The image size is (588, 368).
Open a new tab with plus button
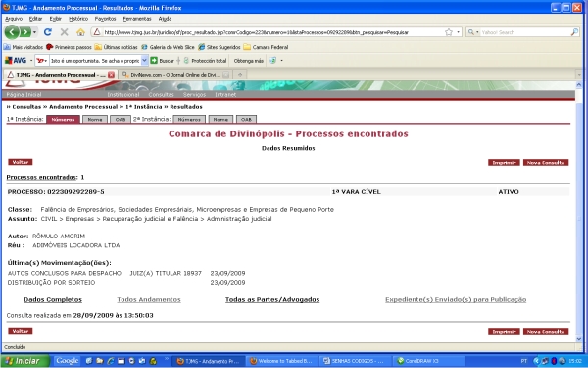(240, 75)
